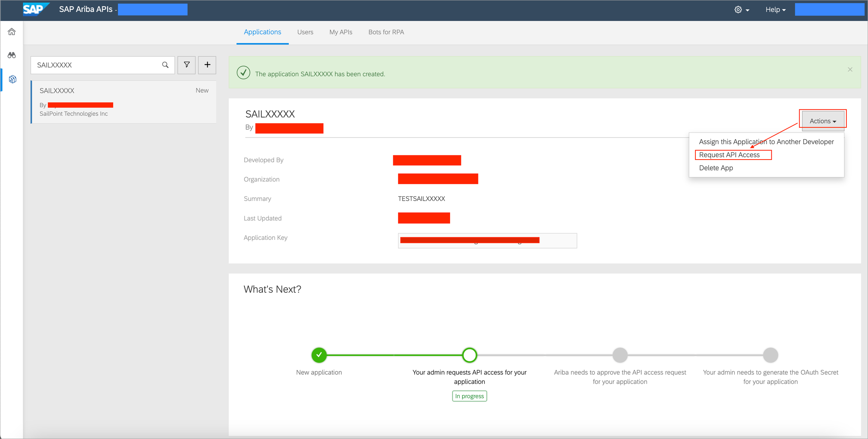This screenshot has width=868, height=439.
Task: Open the cube applications sidebar icon
Action: point(12,79)
